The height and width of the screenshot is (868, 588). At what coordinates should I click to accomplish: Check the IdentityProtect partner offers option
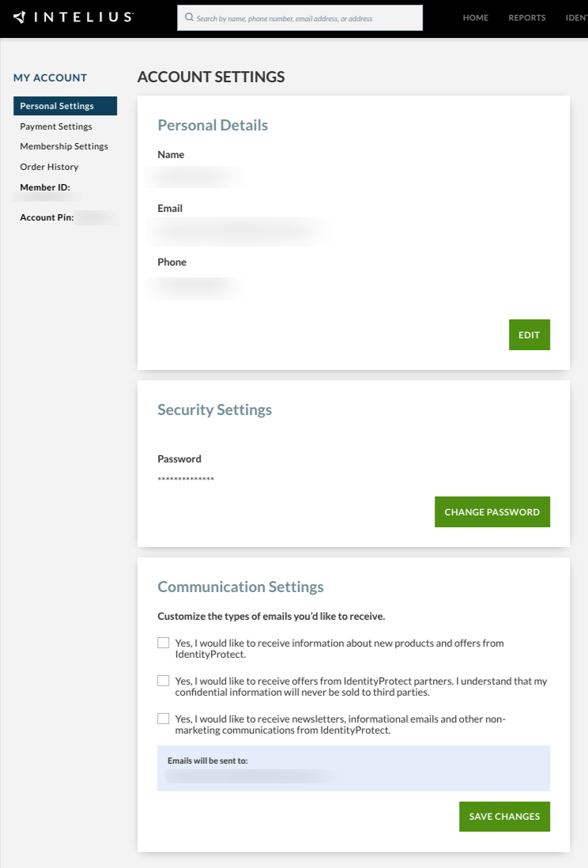pyautogui.click(x=163, y=680)
